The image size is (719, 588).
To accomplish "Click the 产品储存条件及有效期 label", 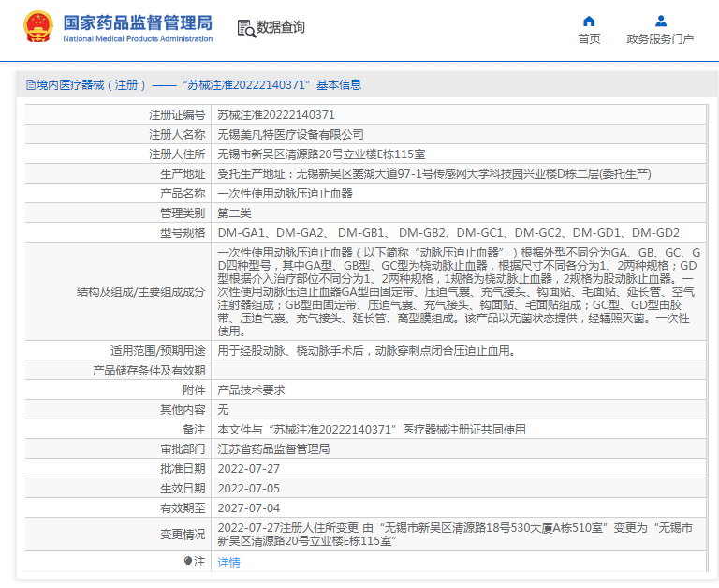I will pyautogui.click(x=149, y=371).
